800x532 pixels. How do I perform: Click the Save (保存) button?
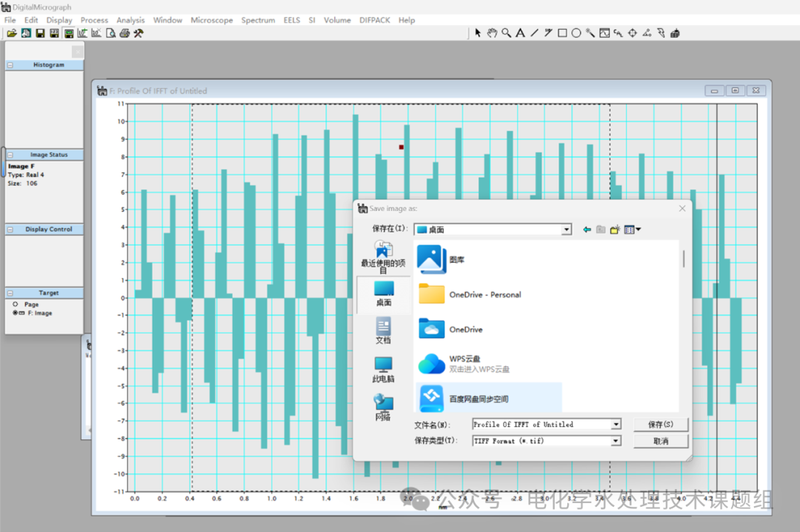(661, 425)
